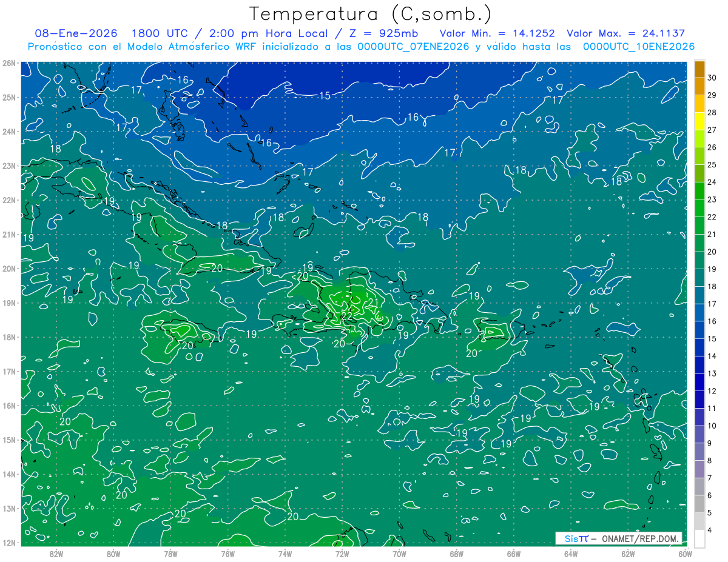Click the 15 contour label on the map
The width and height of the screenshot is (728, 562).
coord(325,96)
